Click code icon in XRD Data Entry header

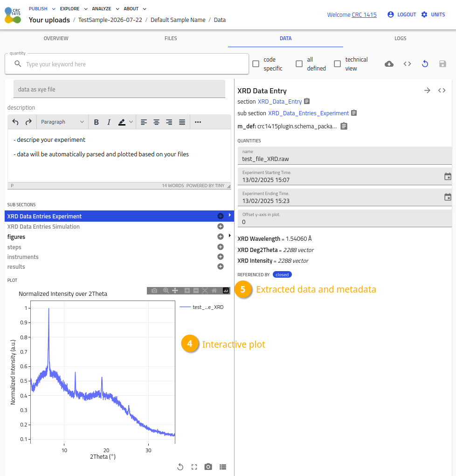click(x=442, y=91)
